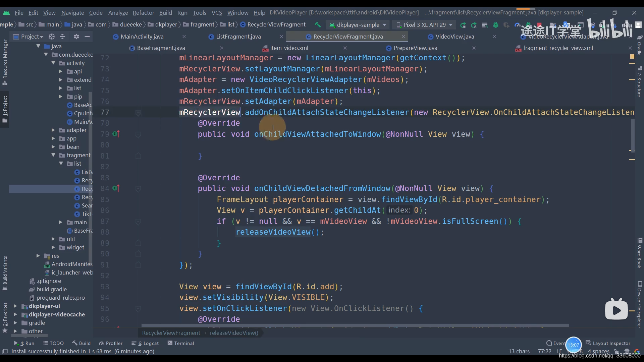Open the 4: Run tool window
Image resolution: width=644 pixels, height=362 pixels.
24,343
